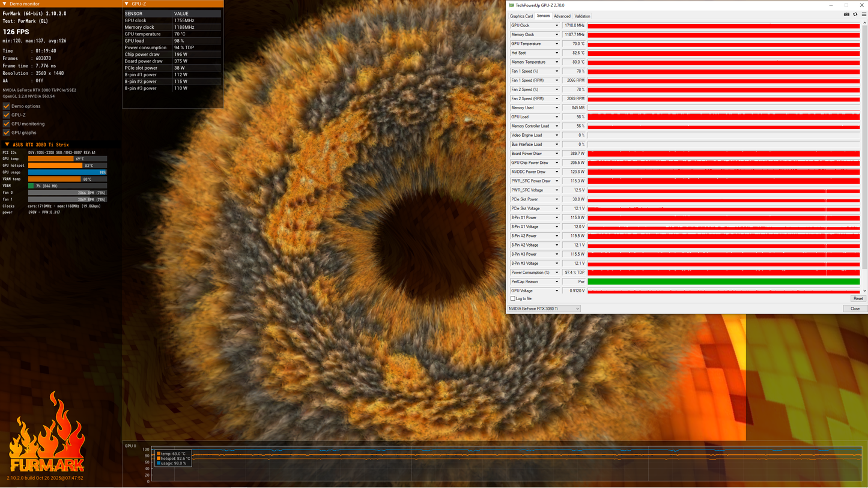
Task: Click the 126 FPS readout
Action: point(16,32)
